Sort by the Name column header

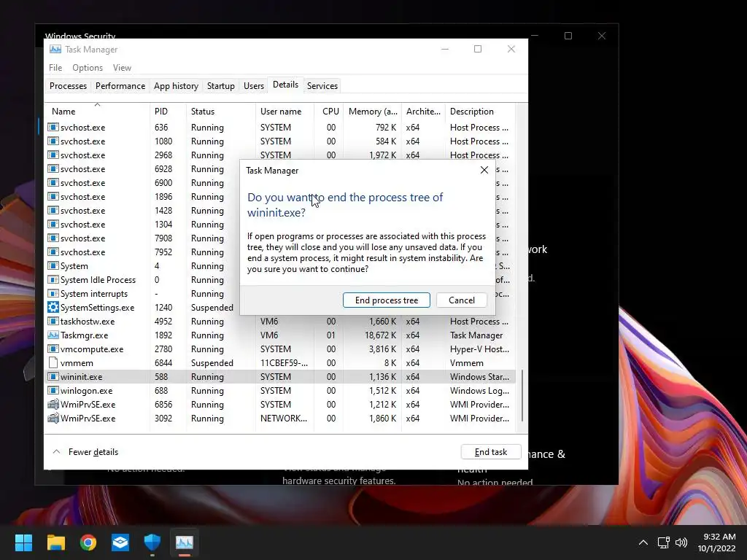(x=97, y=112)
